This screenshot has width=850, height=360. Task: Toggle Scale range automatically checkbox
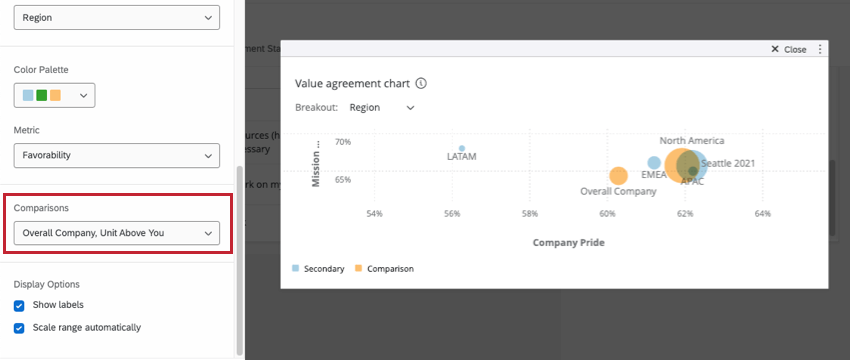click(19, 328)
